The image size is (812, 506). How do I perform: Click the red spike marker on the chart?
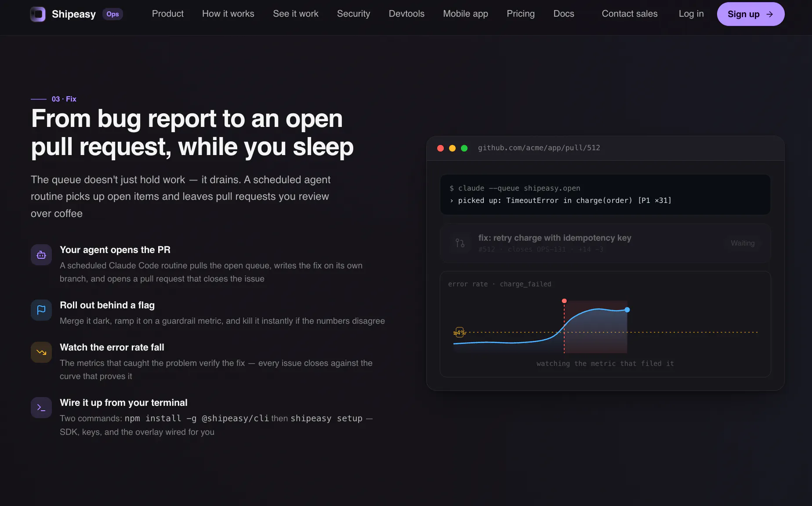click(x=564, y=301)
